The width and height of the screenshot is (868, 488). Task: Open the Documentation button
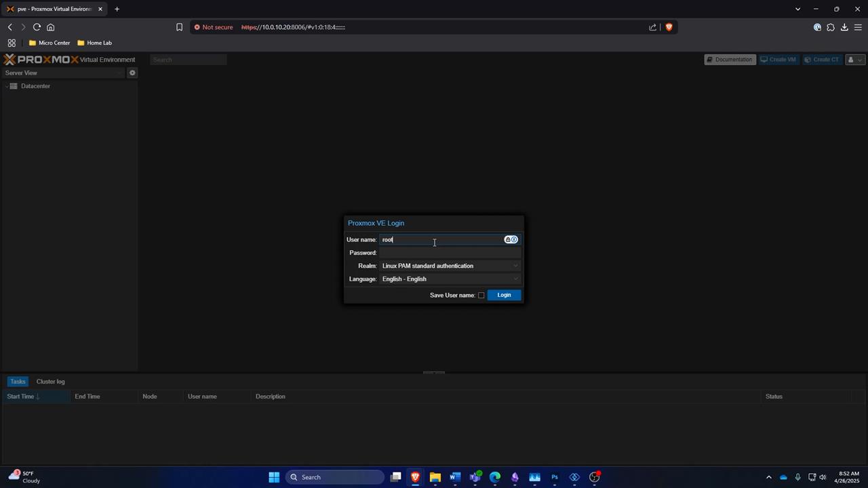730,60
